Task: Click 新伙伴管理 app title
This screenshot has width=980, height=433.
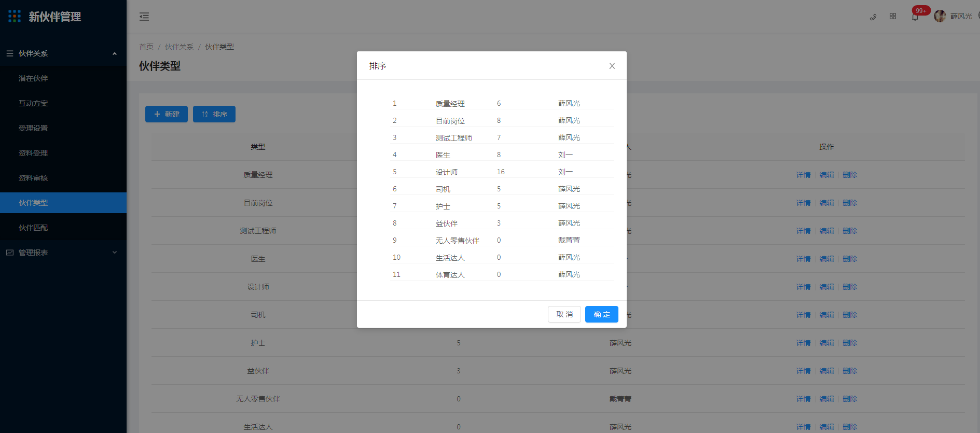Action: coord(54,17)
